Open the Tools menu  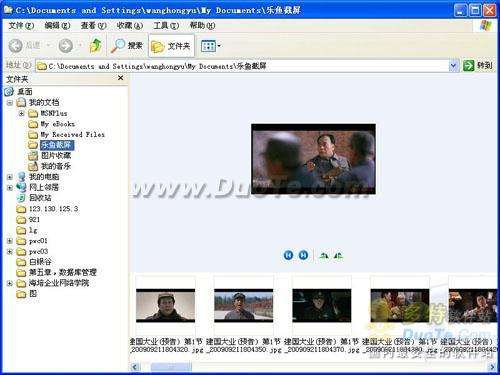pos(166,25)
